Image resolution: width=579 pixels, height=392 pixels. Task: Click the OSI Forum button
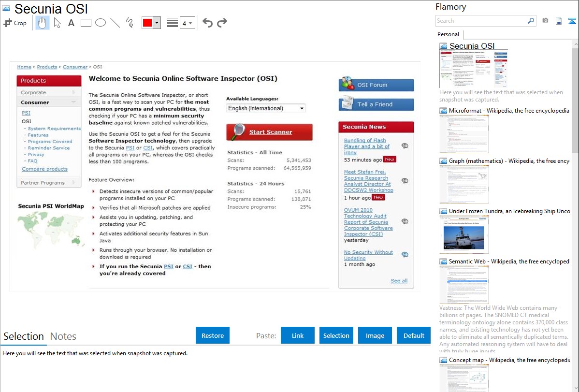376,85
